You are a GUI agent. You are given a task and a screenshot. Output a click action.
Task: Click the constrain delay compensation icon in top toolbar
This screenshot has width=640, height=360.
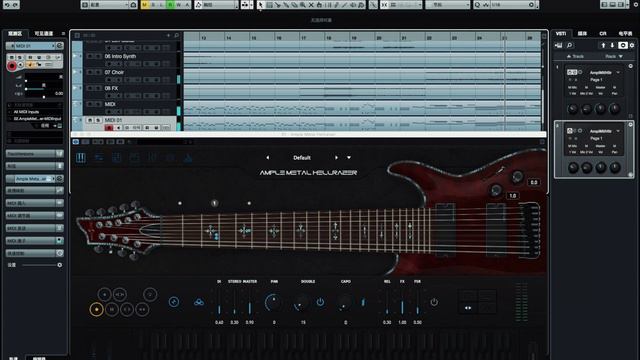tap(133, 5)
